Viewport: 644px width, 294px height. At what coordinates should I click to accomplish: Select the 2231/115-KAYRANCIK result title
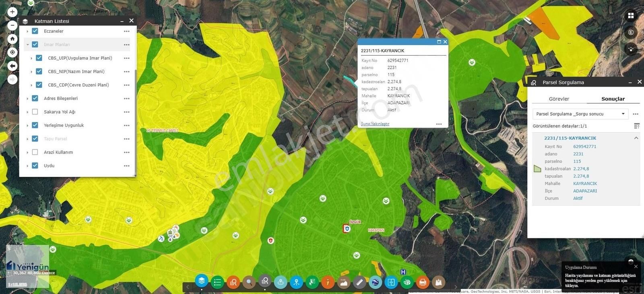(x=570, y=138)
